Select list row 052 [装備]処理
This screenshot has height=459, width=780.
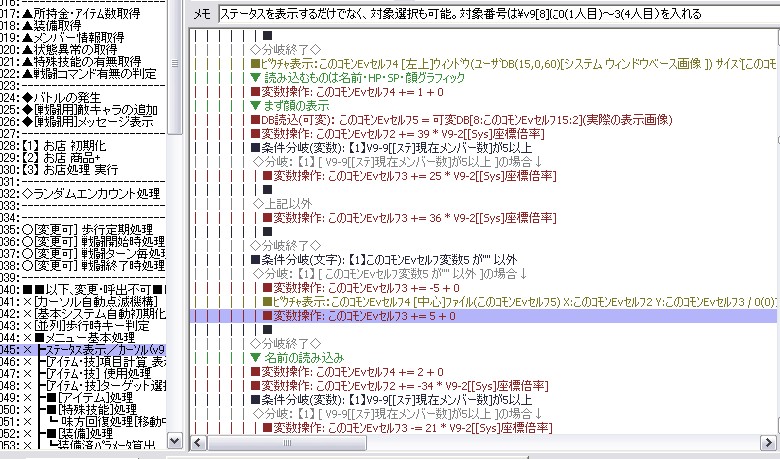83,433
